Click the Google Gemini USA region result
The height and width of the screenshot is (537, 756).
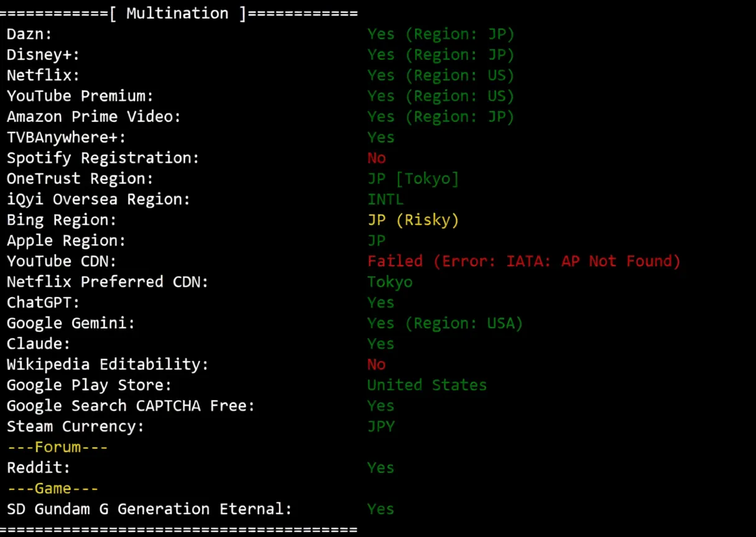pyautogui.click(x=445, y=323)
